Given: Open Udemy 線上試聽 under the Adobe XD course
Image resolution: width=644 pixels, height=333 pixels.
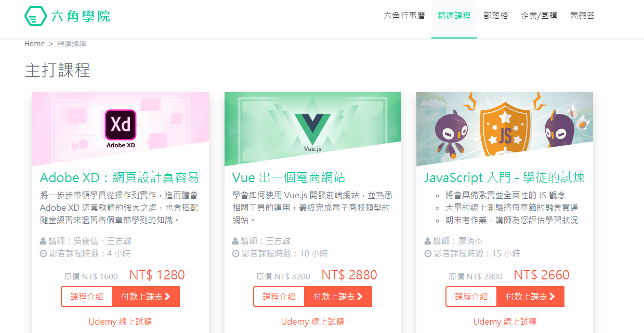Looking at the screenshot, I should [x=120, y=322].
